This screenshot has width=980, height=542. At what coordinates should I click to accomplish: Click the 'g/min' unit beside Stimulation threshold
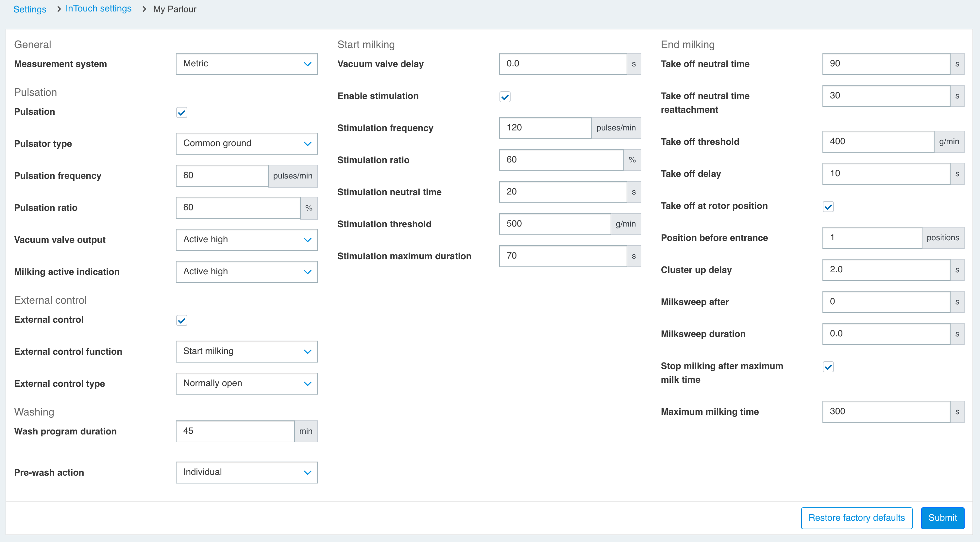(626, 224)
